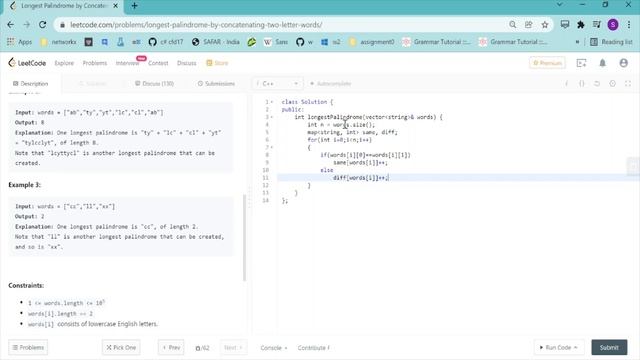Screen dimensions: 640x360
Task: Open the Run Code options arrow
Action: point(576,347)
